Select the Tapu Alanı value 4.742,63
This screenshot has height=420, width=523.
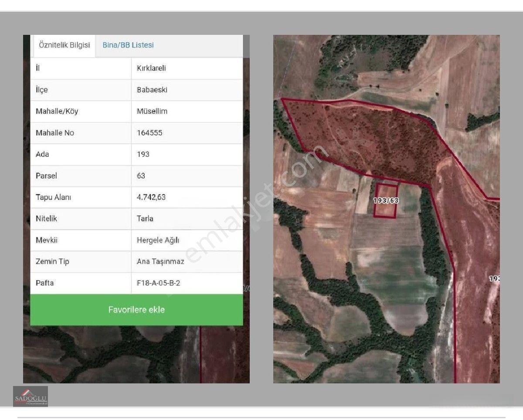pos(151,197)
